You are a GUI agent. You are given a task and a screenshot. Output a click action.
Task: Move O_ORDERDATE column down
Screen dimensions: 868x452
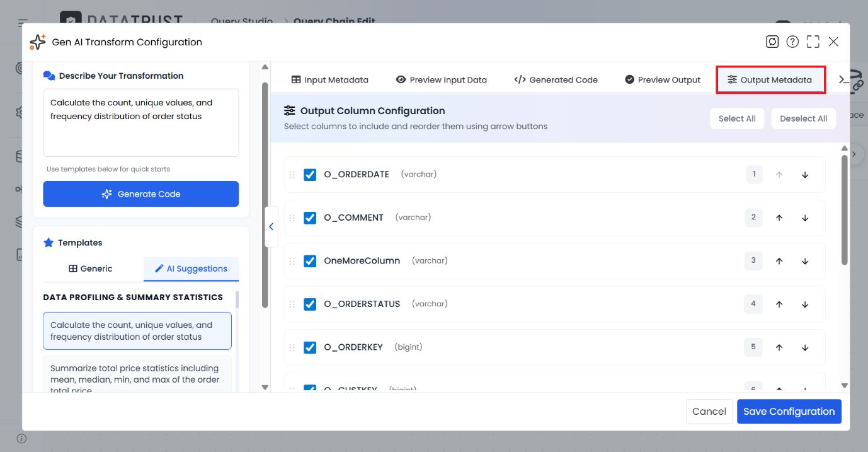pyautogui.click(x=805, y=175)
